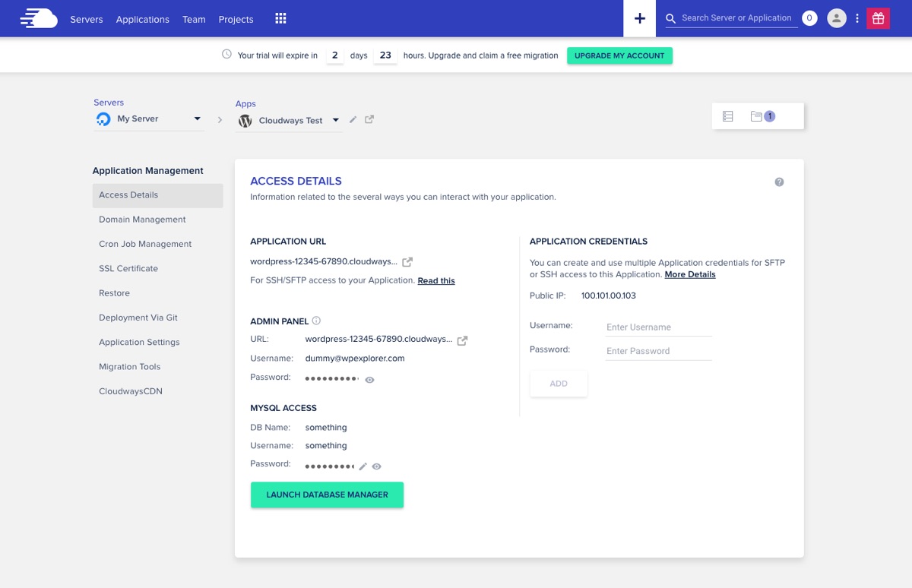This screenshot has height=588, width=912.
Task: Open the apps grid icon in navbar
Action: (x=280, y=18)
